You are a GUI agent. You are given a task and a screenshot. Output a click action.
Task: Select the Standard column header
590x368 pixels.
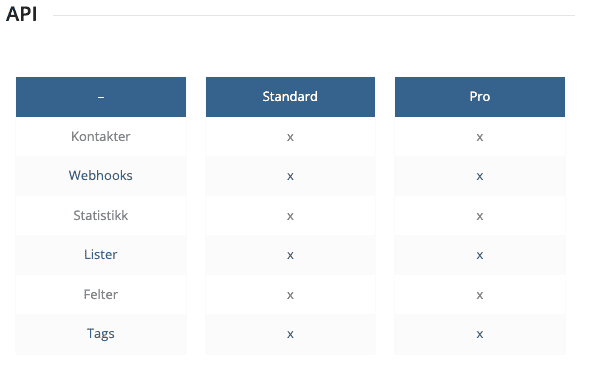coord(290,97)
